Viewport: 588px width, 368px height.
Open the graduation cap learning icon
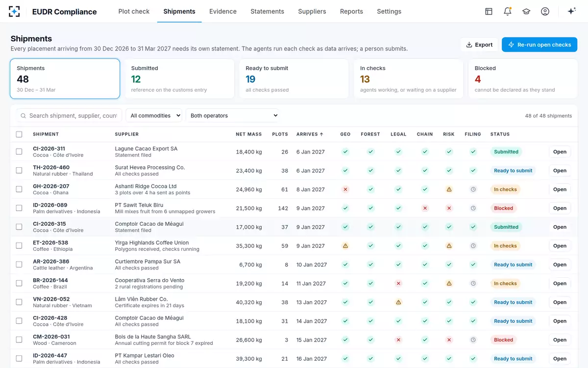(526, 11)
